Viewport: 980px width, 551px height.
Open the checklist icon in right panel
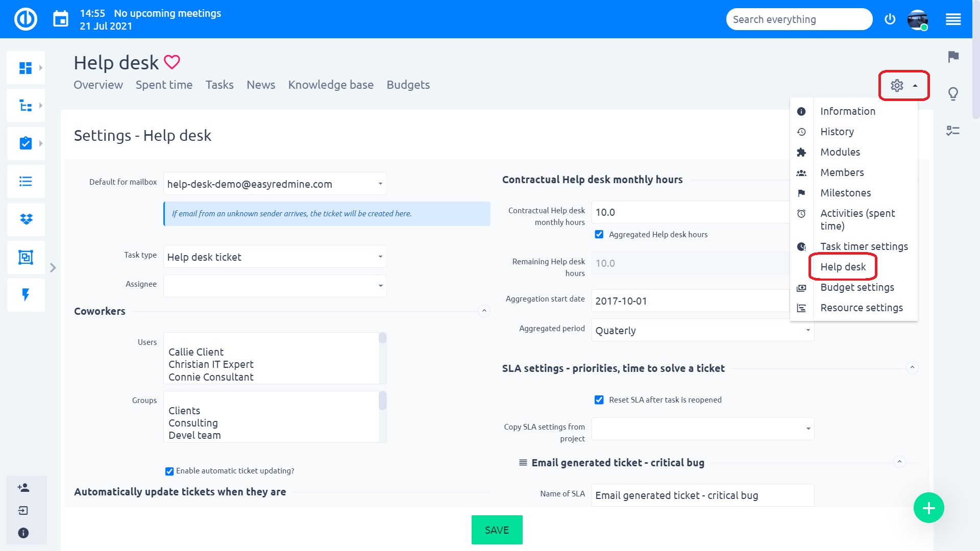click(953, 131)
